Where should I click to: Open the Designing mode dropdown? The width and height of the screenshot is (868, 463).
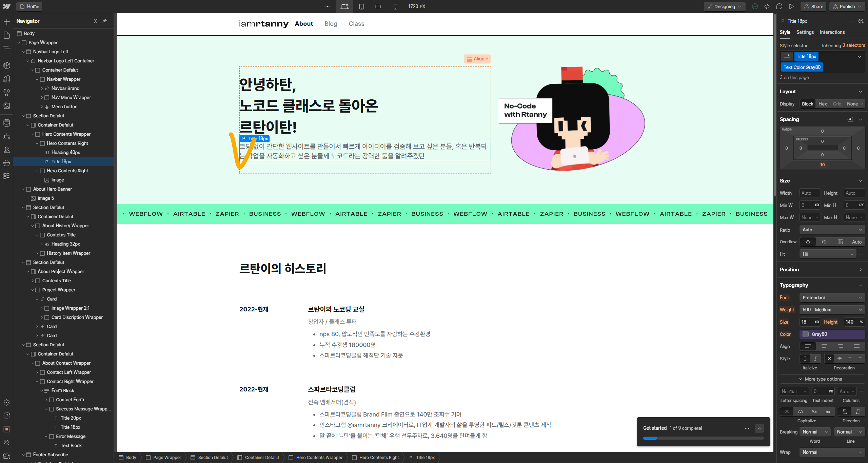[725, 6]
